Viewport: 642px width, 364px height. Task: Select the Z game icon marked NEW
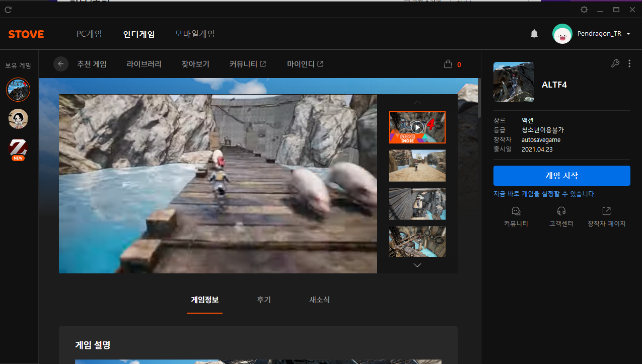pos(18,149)
